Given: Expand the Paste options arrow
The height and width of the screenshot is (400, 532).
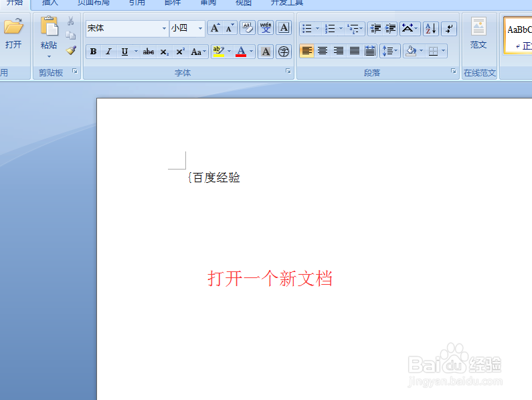Looking at the screenshot, I should click(50, 57).
